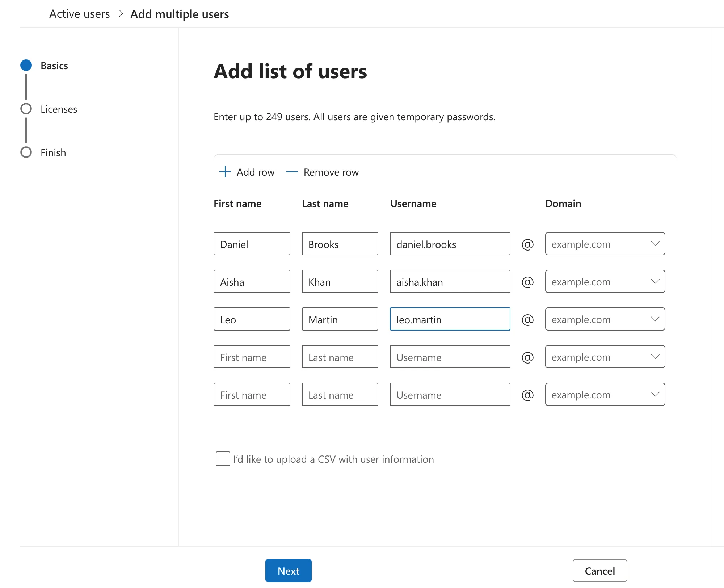Go to Active users breadcrumb
The height and width of the screenshot is (588, 724).
[x=80, y=14]
